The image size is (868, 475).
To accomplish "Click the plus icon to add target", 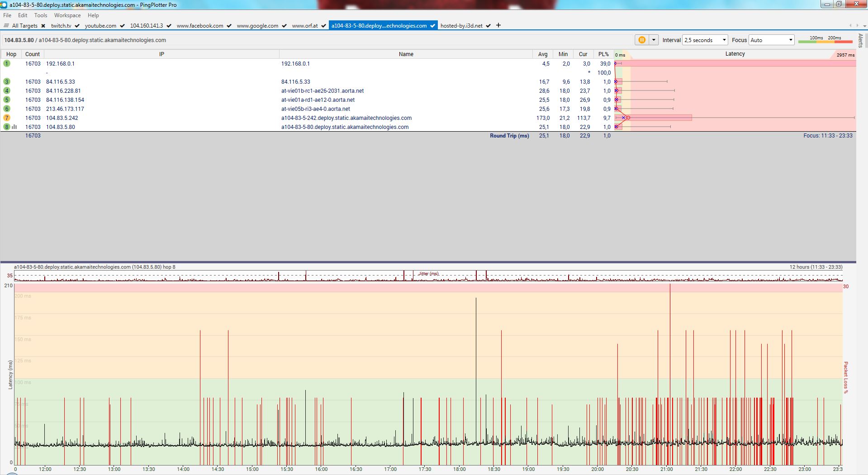I will (498, 25).
